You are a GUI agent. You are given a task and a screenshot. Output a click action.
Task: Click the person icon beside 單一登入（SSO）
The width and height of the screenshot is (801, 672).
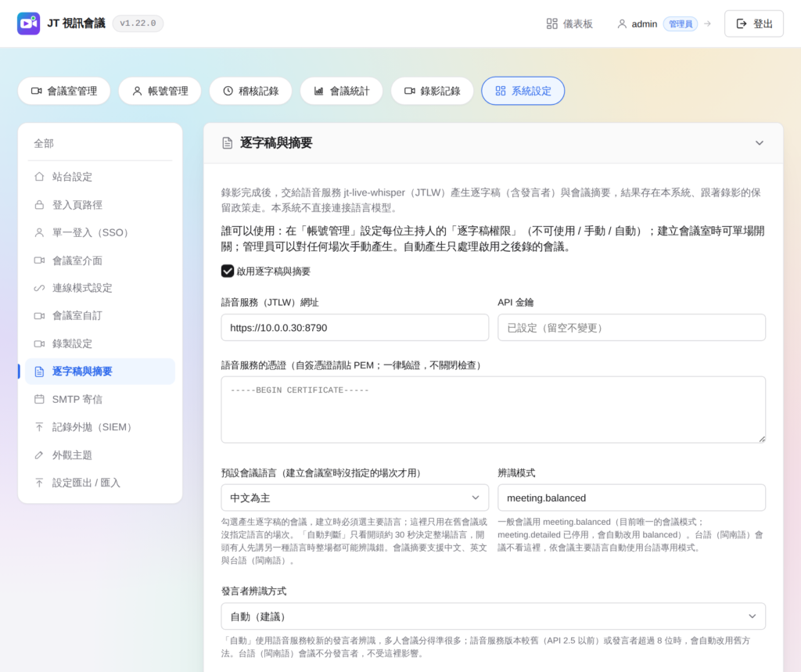39,232
